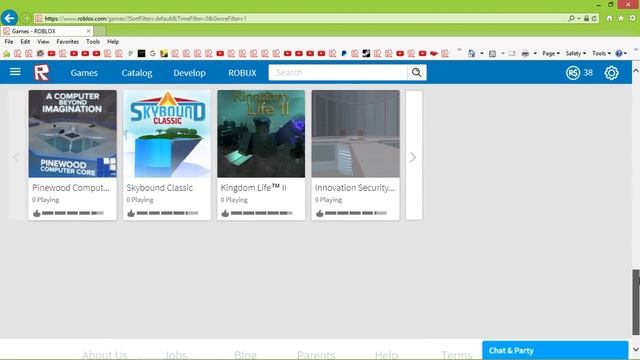Click the Parents footer link
640x360 pixels.
pyautogui.click(x=316, y=355)
